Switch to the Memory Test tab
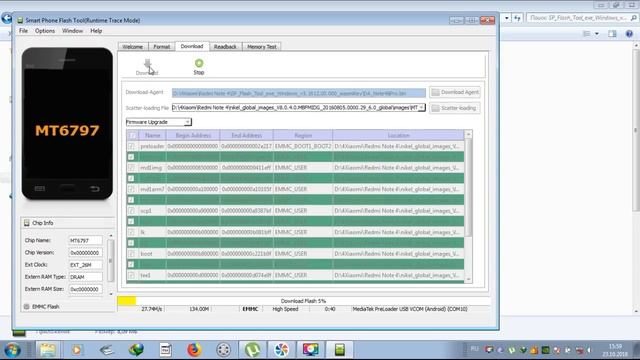Image resolution: width=640 pixels, height=360 pixels. (262, 47)
